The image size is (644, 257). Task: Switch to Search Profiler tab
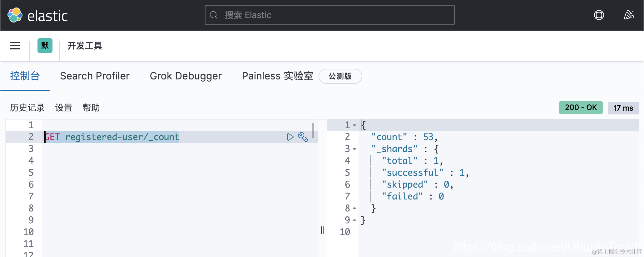pos(95,76)
